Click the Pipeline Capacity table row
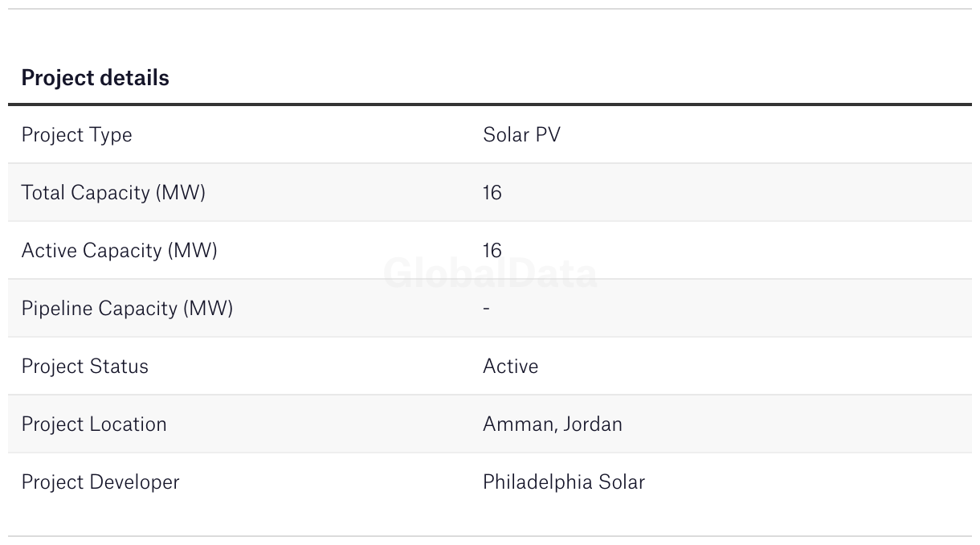 (490, 309)
